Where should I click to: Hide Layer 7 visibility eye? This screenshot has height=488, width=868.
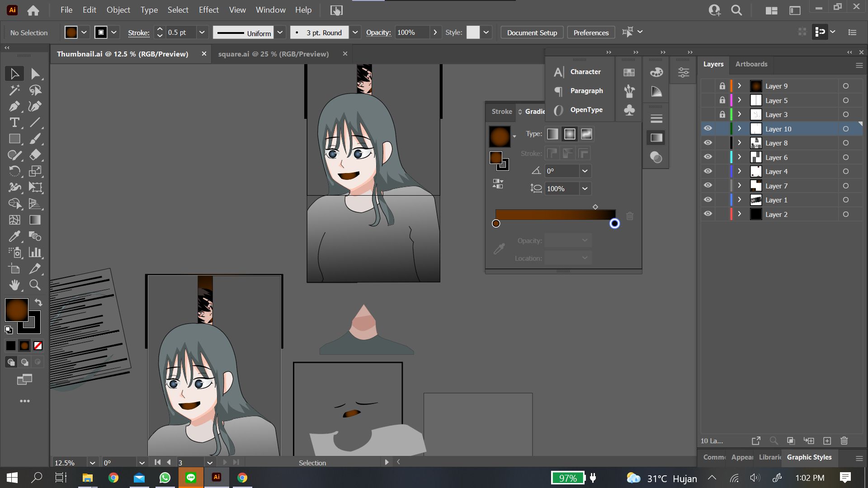[x=708, y=186]
